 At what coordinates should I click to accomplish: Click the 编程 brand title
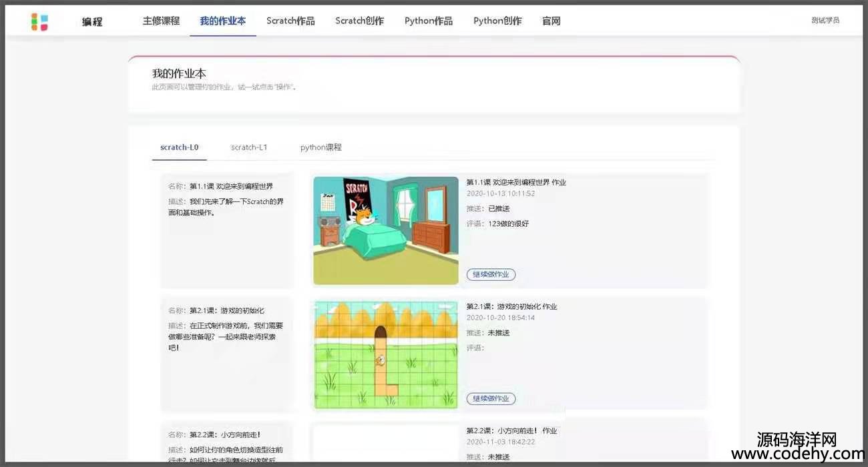[92, 21]
